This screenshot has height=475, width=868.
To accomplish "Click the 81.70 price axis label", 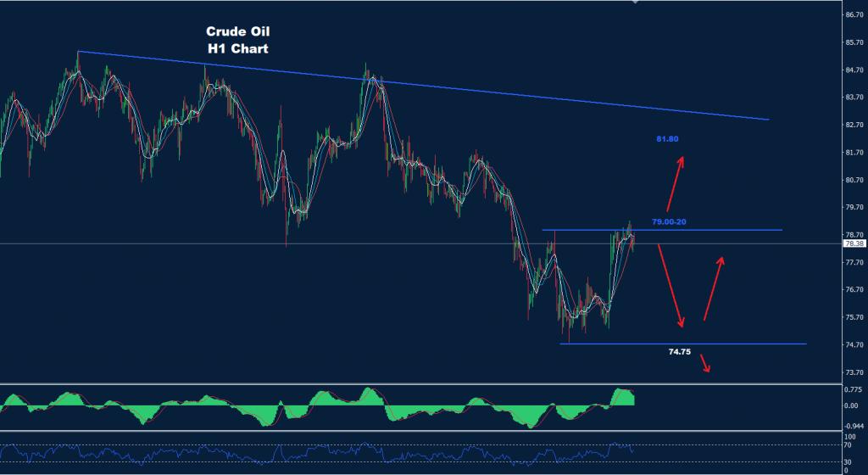I will click(854, 152).
